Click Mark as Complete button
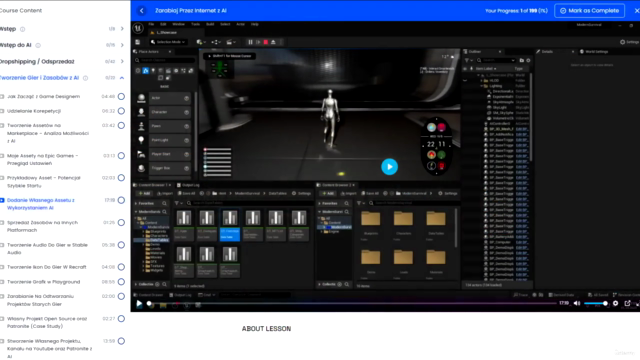The image size is (640, 360). [x=589, y=11]
